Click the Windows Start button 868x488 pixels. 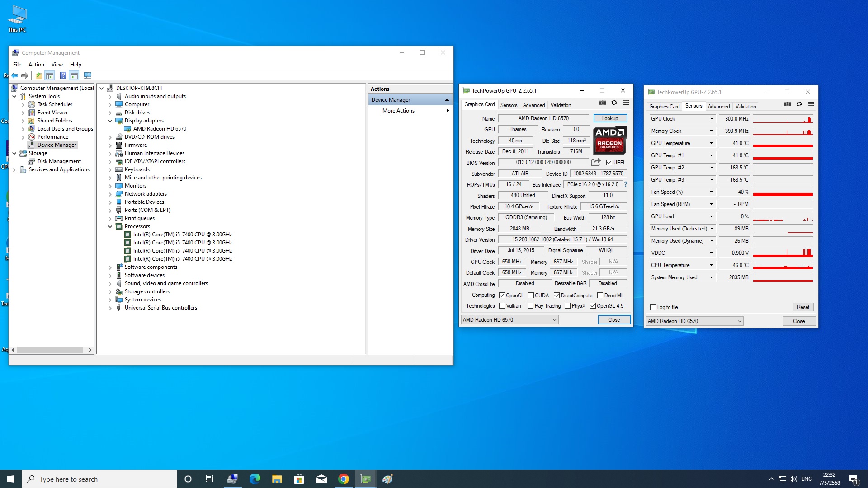point(11,479)
